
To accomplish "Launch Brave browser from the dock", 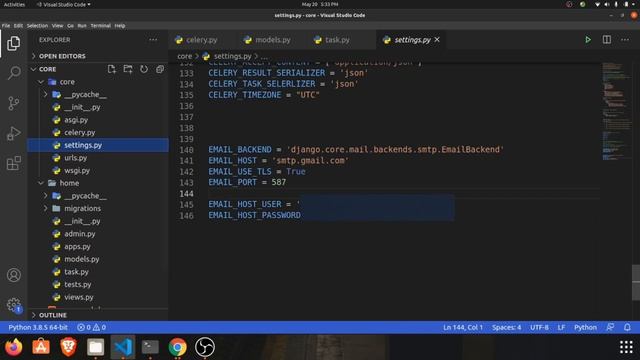I will [x=69, y=347].
